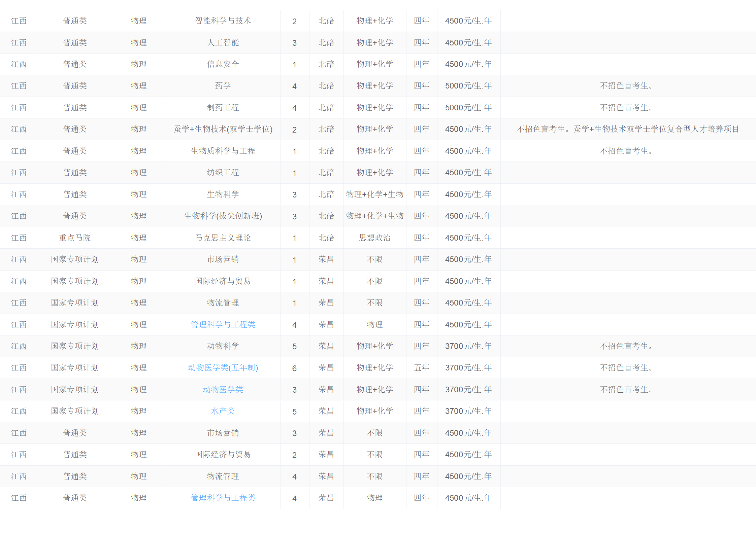The height and width of the screenshot is (534, 756).
Task: Click the 思想政治 subject requirement cell
Action: (374, 238)
